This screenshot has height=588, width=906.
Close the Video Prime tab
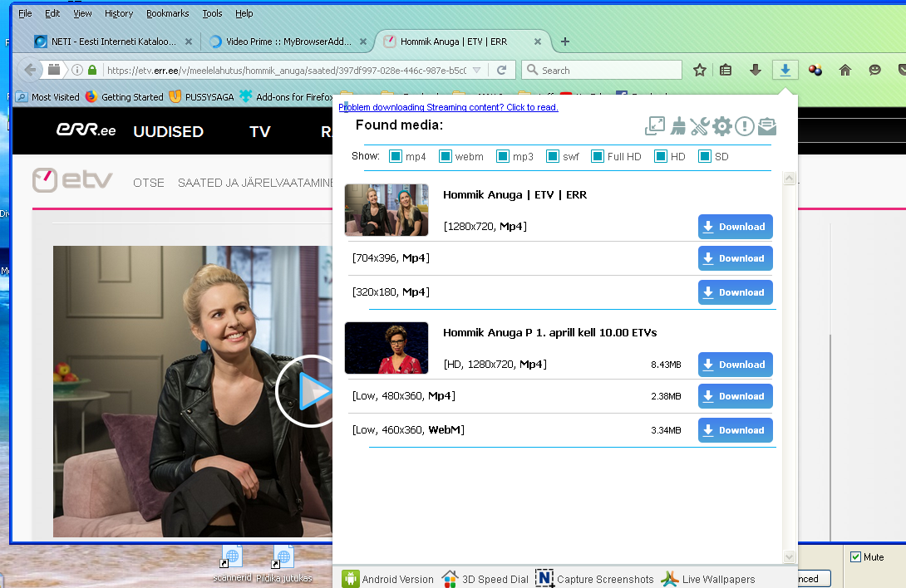[x=363, y=42]
